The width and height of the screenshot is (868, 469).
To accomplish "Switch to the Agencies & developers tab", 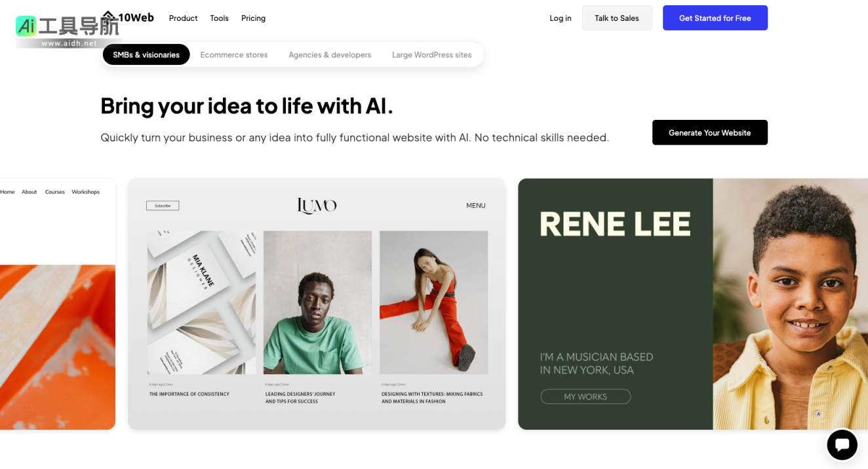I will [330, 55].
